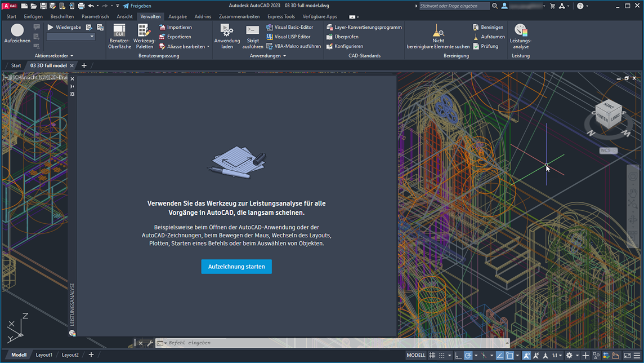This screenshot has height=363, width=644.
Task: Open the undo history dropdown arrow
Action: click(98, 6)
